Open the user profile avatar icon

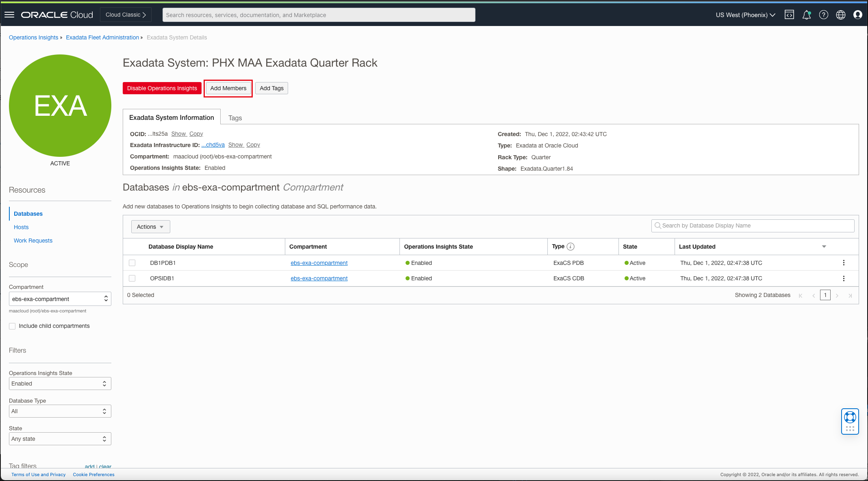tap(858, 15)
